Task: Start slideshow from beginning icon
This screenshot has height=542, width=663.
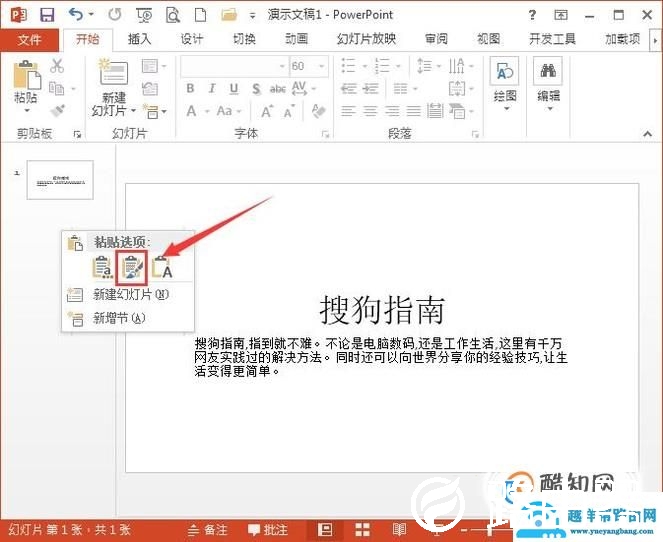Action: click(144, 16)
